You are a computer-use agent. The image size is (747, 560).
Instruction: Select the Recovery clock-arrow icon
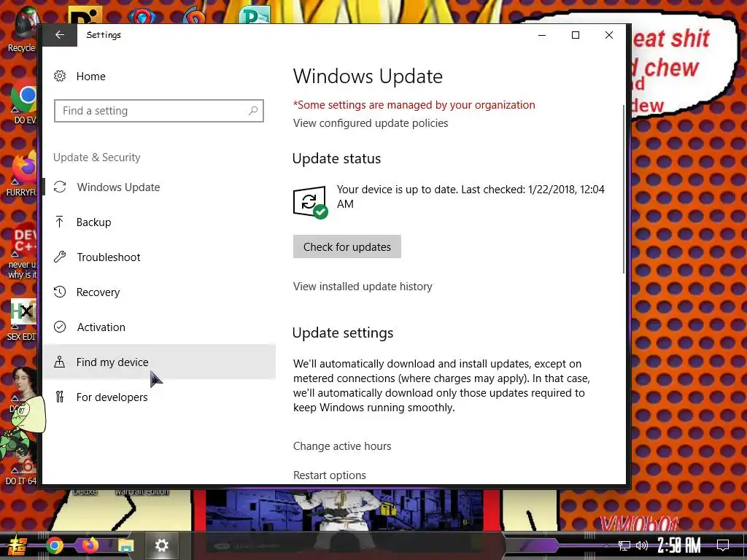(x=60, y=292)
